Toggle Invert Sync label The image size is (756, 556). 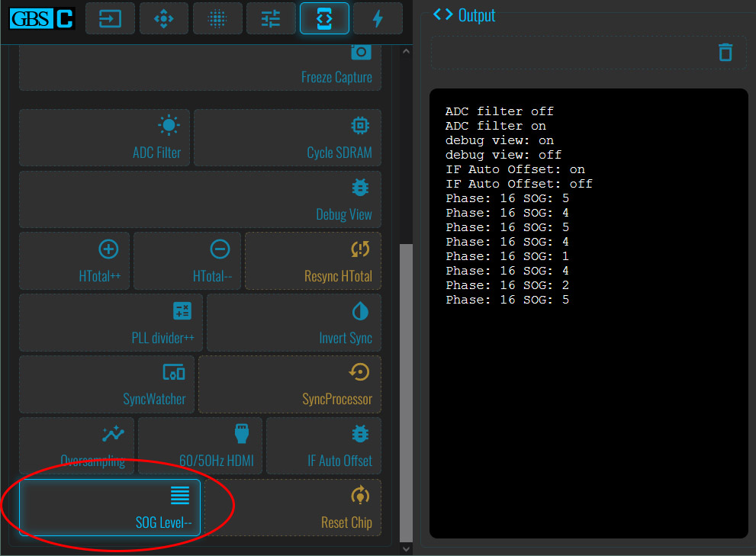pos(346,338)
